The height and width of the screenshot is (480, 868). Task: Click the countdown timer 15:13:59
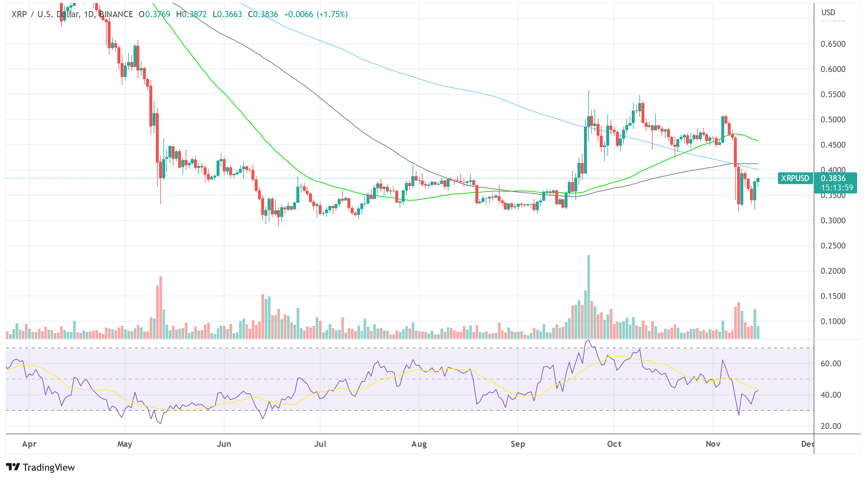(837, 188)
